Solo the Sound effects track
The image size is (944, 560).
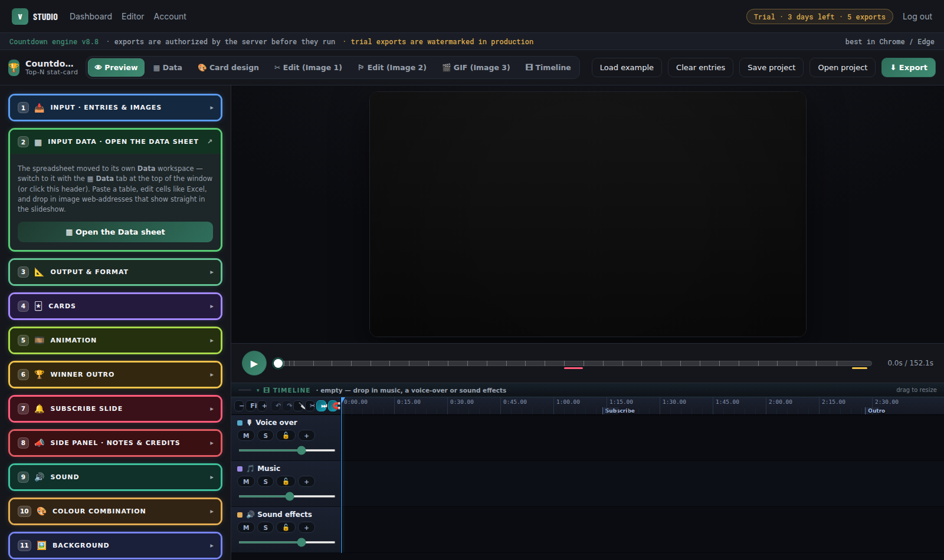point(265,528)
